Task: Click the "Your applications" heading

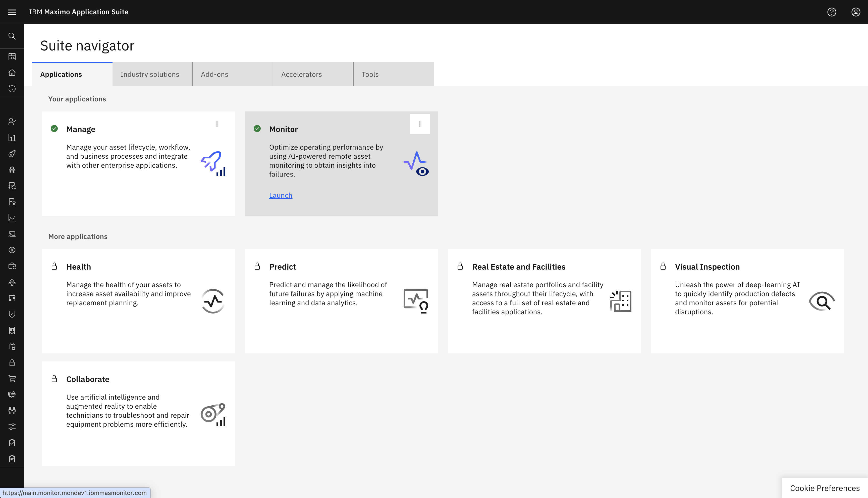Action: click(x=77, y=99)
